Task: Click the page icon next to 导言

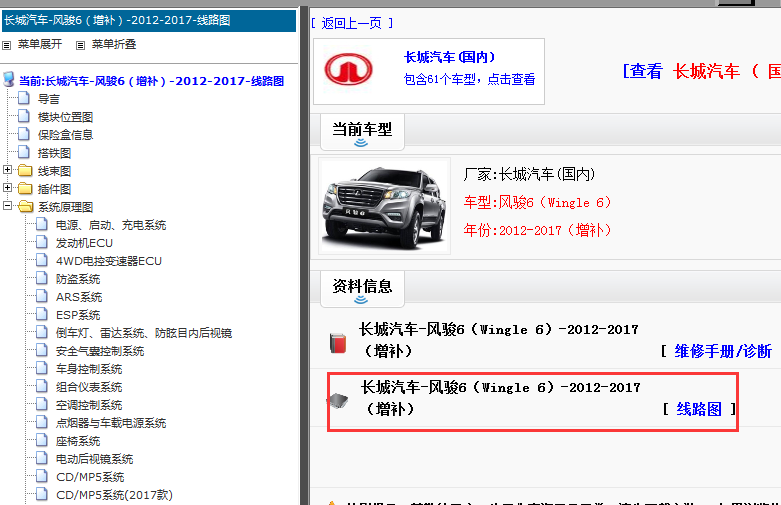Action: (x=24, y=98)
